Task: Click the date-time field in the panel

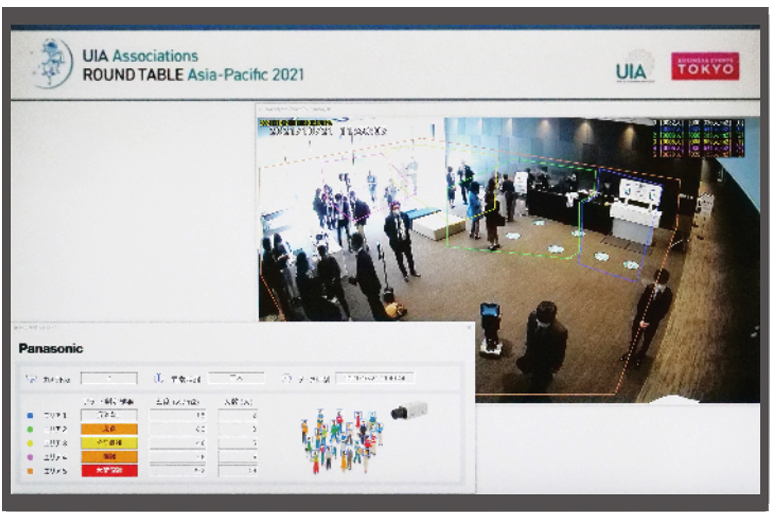Action: [374, 379]
